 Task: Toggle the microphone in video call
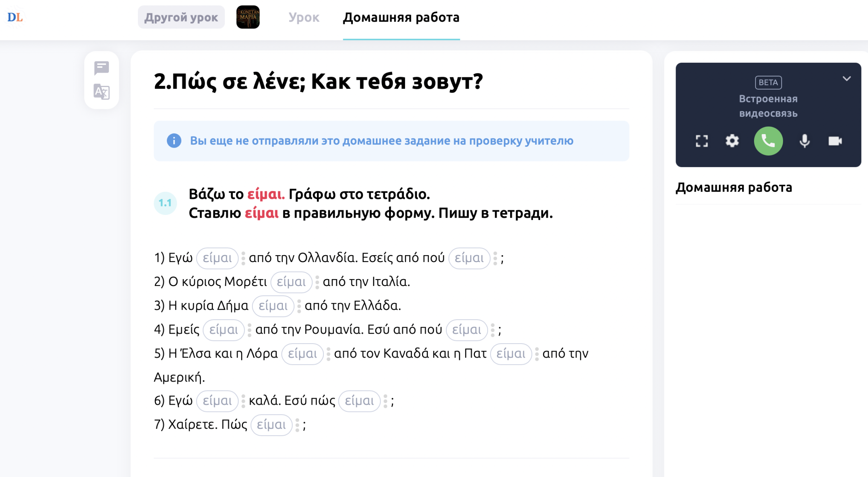(x=804, y=141)
